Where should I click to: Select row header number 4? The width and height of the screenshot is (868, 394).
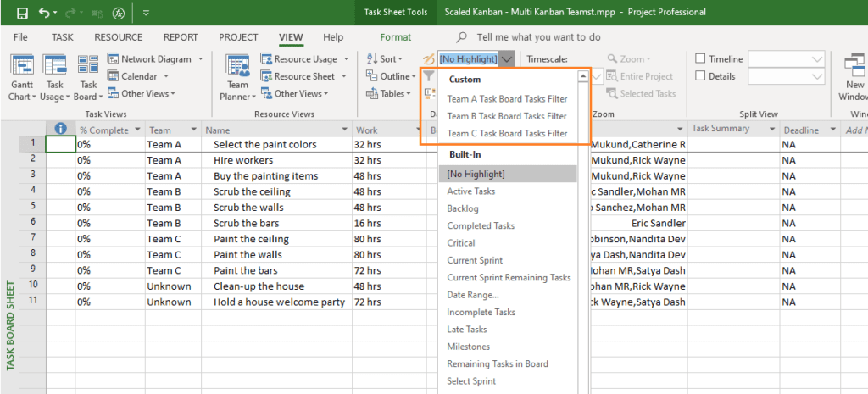[x=33, y=191]
